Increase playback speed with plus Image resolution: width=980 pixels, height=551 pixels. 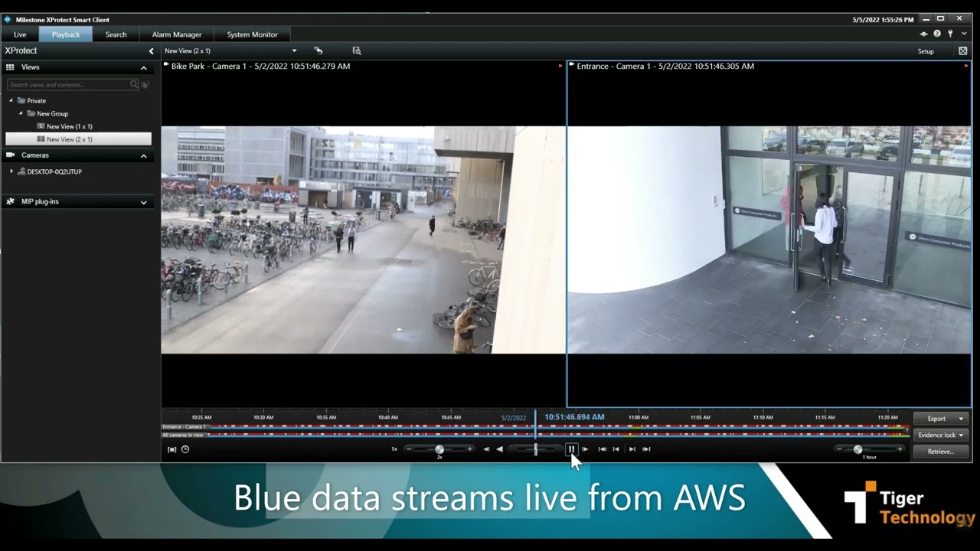[469, 449]
